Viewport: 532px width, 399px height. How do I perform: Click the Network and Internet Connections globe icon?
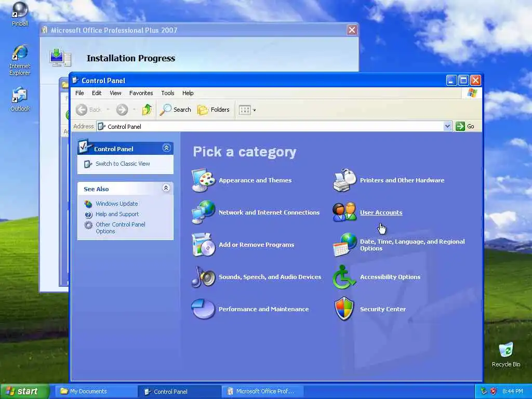pos(203,212)
